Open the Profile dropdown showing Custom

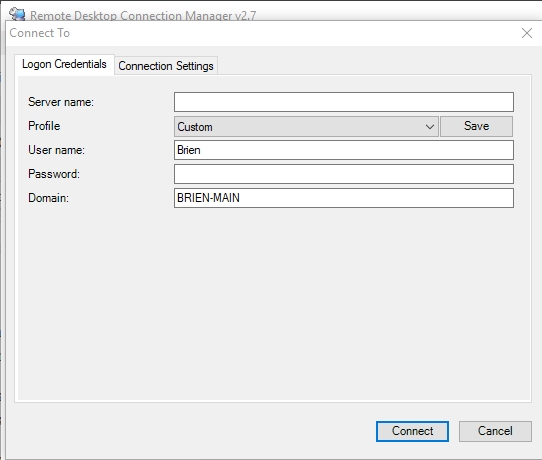306,126
